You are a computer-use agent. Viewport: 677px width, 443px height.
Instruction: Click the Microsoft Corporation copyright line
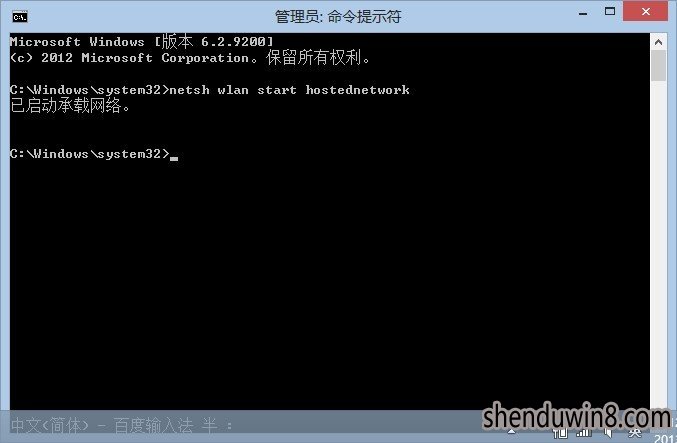tap(190, 57)
